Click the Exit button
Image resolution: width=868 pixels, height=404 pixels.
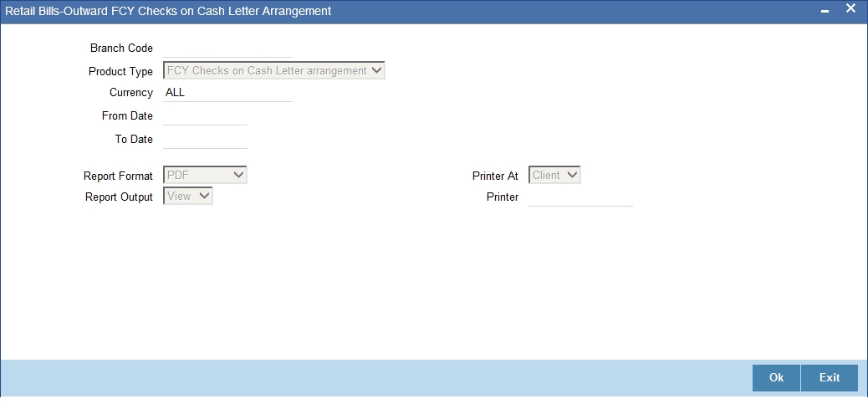tap(830, 377)
